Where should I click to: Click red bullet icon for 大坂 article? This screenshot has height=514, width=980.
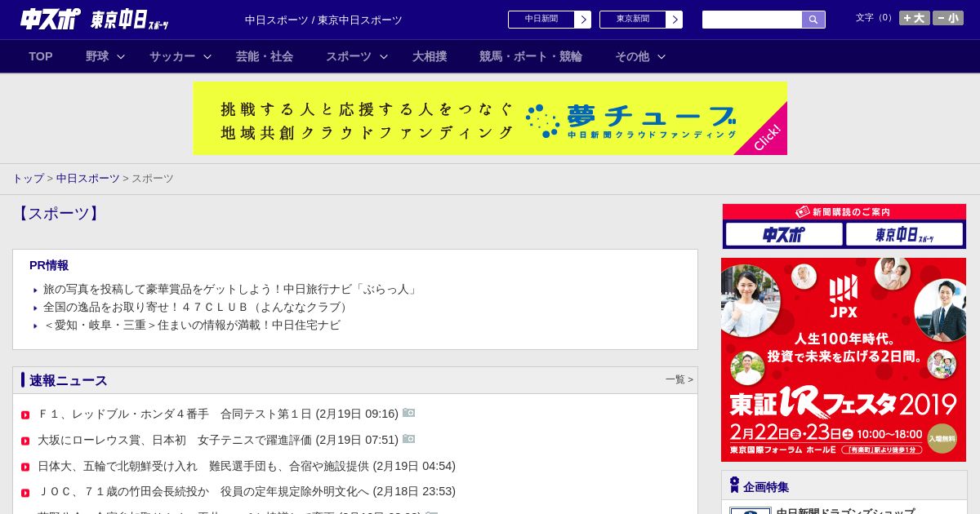[x=25, y=441]
